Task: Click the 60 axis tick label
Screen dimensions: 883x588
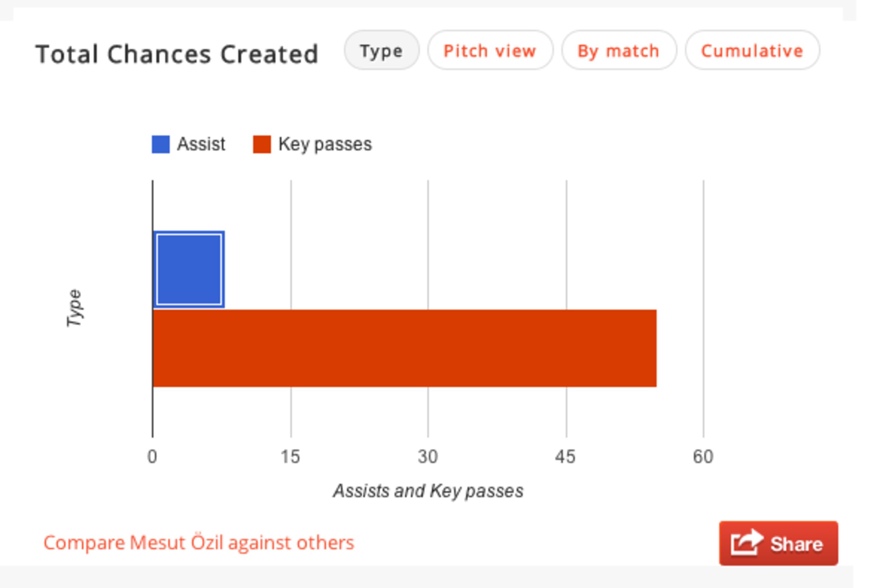Action: coord(703,457)
